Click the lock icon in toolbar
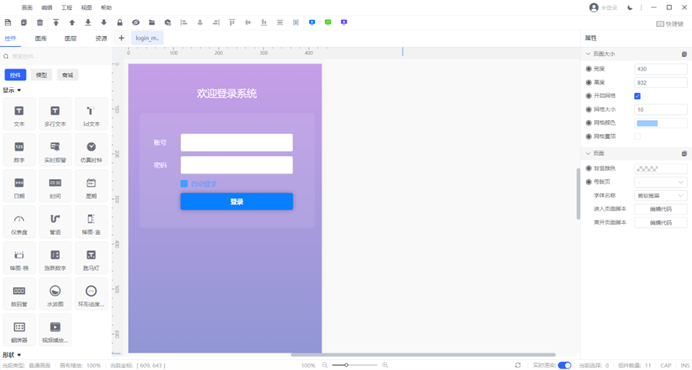Screen dimensions: 692x370 120,22
